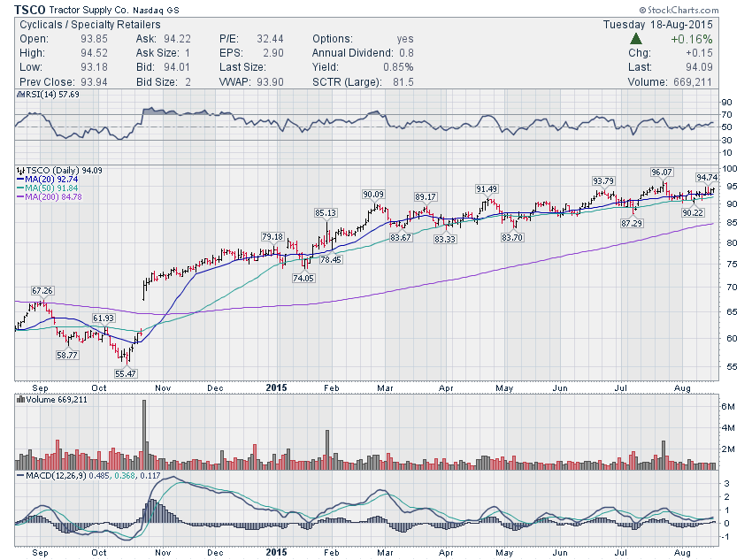Viewport: 752px width, 560px height.
Task: Open the Cyclicals / Specialty Retailers sector label
Action: click(90, 25)
